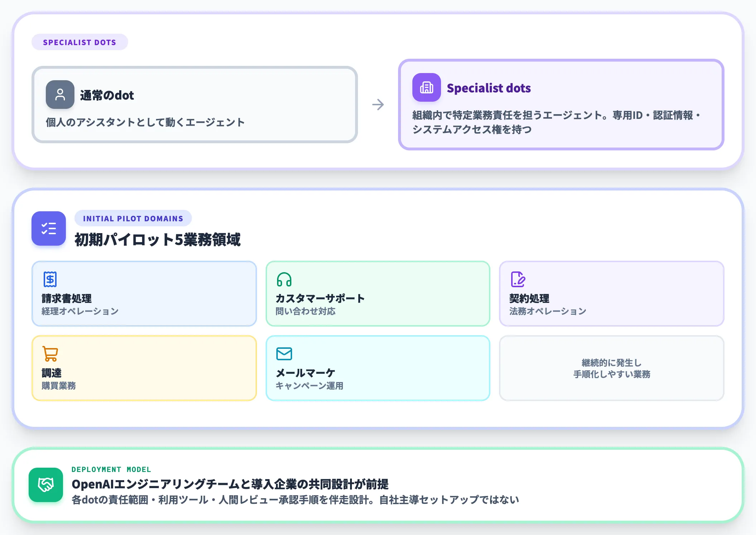
Task: Click the 請求書処理 title
Action: click(67, 298)
